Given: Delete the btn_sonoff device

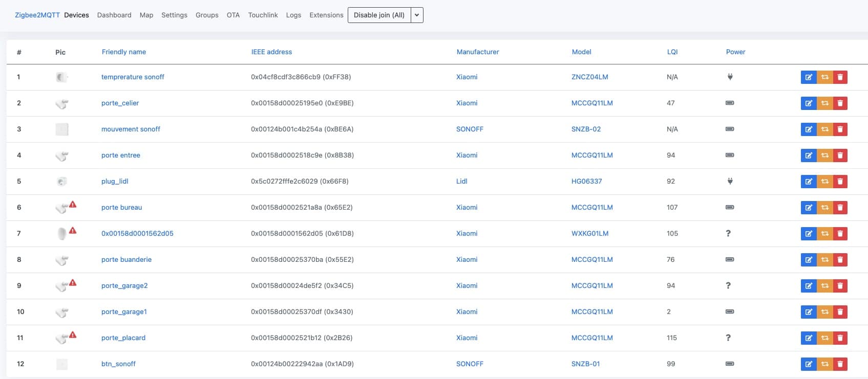Looking at the screenshot, I should pyautogui.click(x=840, y=364).
